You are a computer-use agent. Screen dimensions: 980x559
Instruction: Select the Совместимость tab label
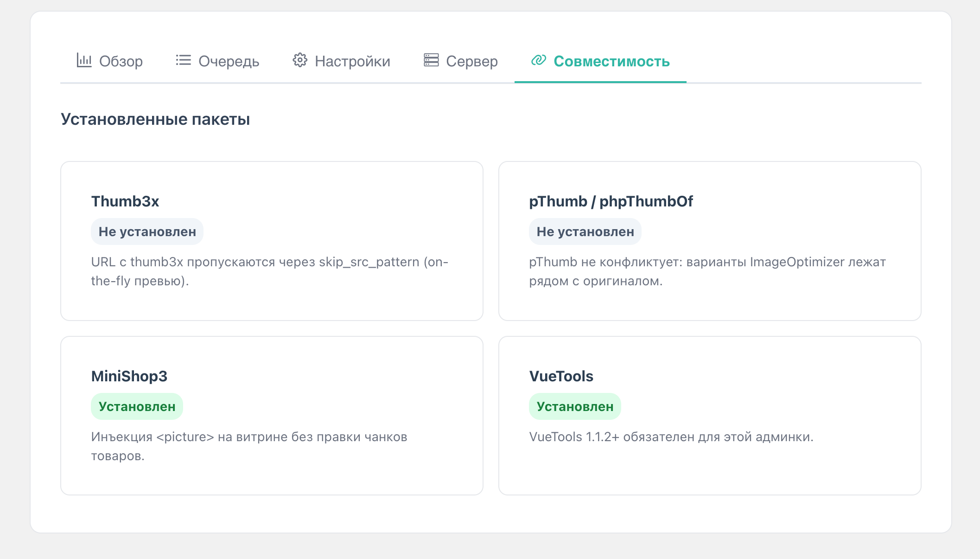click(611, 61)
